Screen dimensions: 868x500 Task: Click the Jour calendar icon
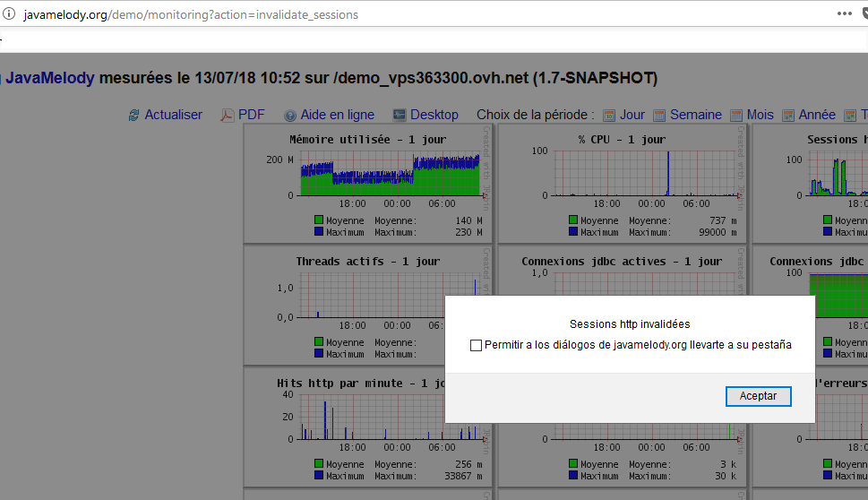pyautogui.click(x=609, y=116)
